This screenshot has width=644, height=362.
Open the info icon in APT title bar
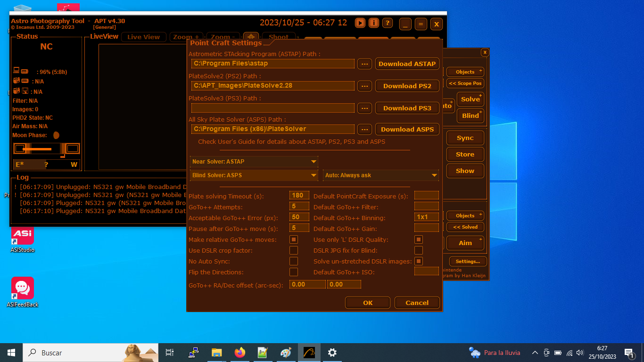pos(374,23)
